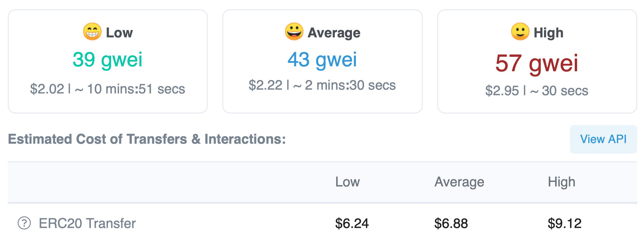Click the $6.88 average transfer cost

tap(451, 223)
